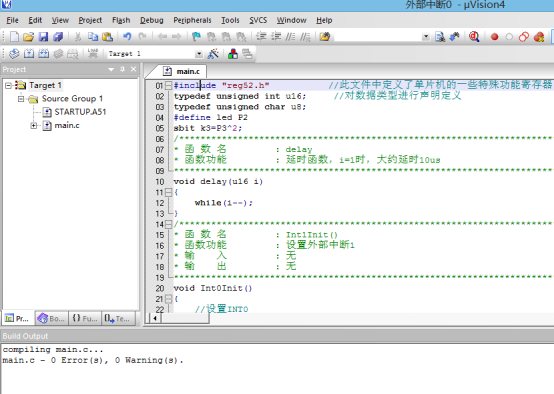Open the Target 1 selection dropdown
554x394 pixels.
click(x=199, y=54)
